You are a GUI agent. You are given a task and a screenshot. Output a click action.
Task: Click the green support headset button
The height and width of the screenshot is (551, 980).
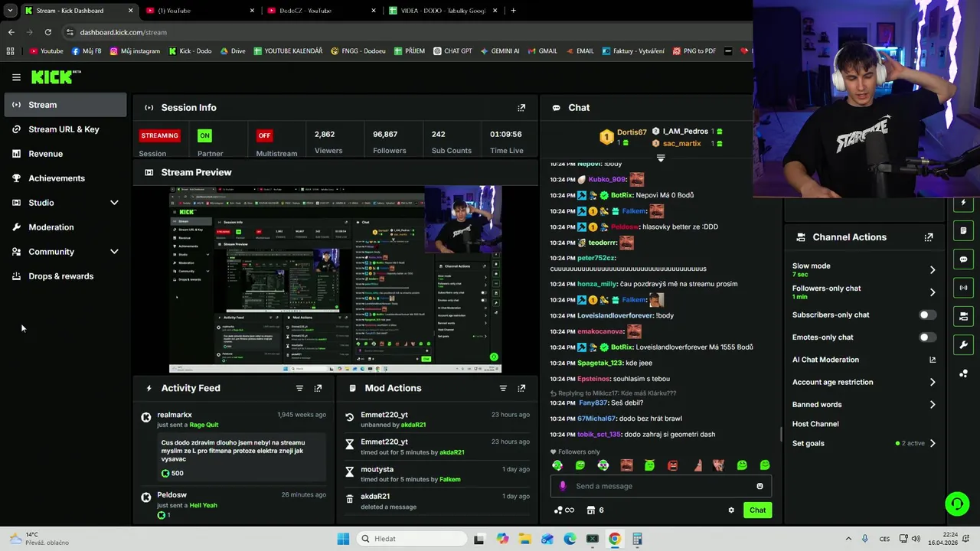pos(957,504)
